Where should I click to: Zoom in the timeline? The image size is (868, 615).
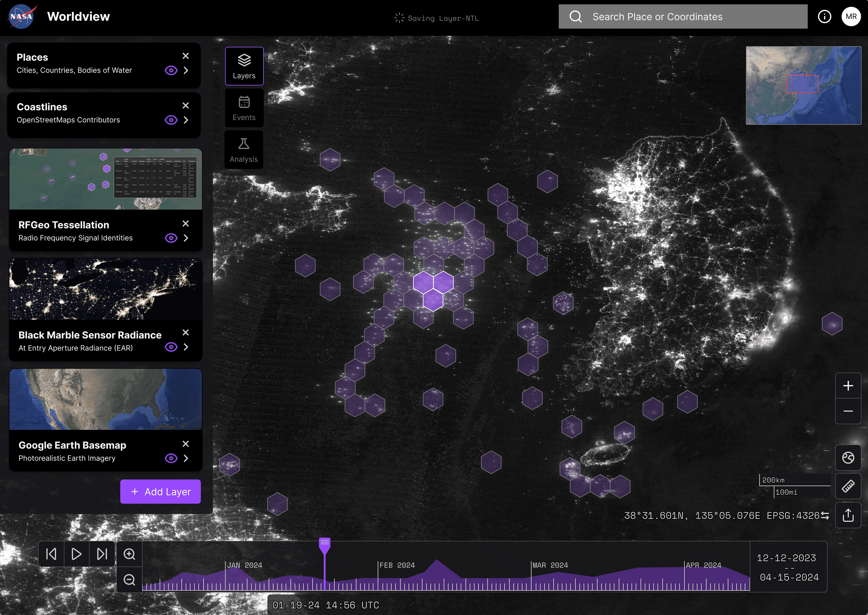(129, 554)
